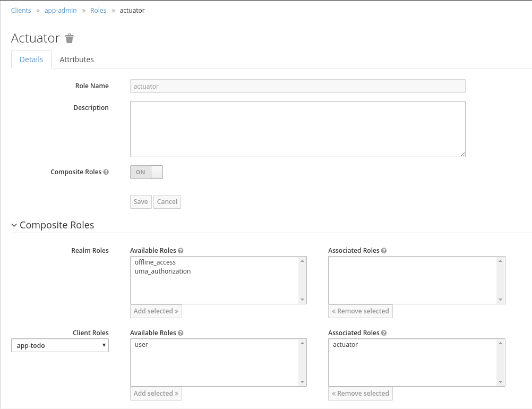Image resolution: width=532 pixels, height=409 pixels.
Task: Collapse the Composite Roles section
Action: pos(14,225)
